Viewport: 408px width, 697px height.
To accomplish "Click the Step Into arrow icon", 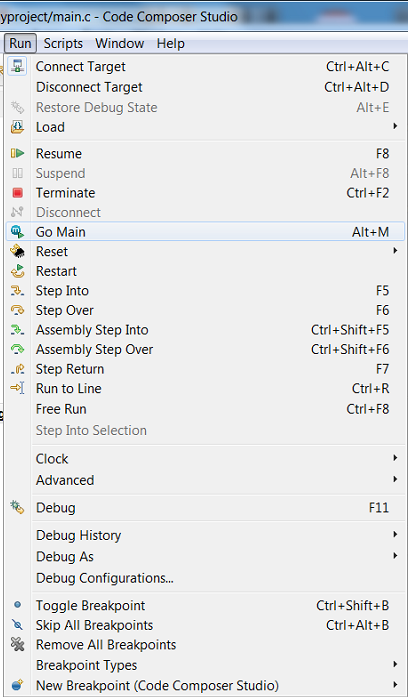I will [17, 291].
